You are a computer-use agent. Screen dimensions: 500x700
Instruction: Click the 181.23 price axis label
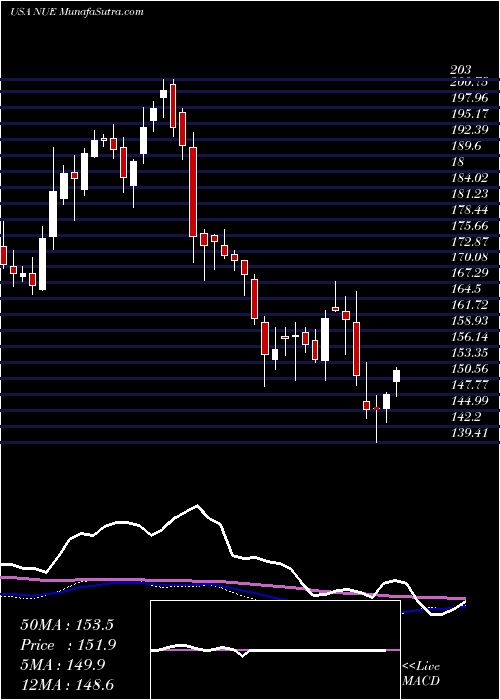coord(469,194)
